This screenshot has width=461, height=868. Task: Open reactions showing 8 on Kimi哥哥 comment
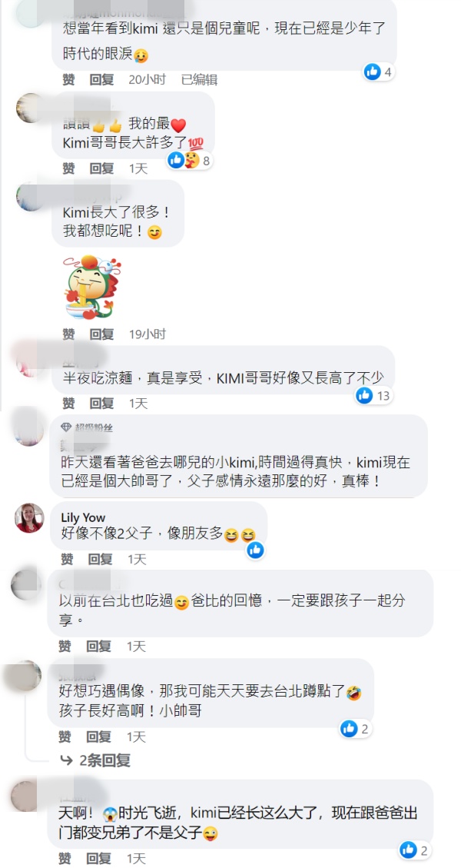[189, 161]
